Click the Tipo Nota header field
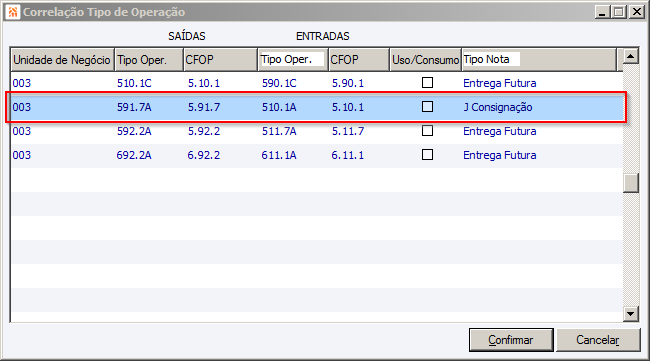 click(491, 59)
